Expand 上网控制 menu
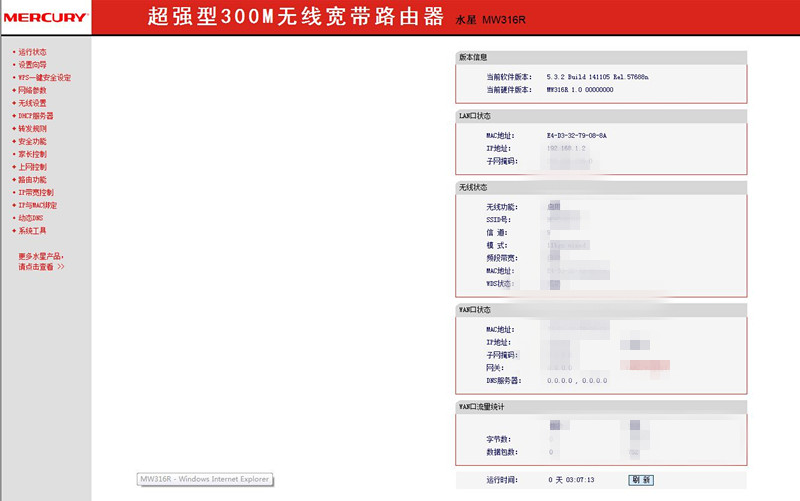Viewport: 800px width, 501px height. [x=32, y=167]
